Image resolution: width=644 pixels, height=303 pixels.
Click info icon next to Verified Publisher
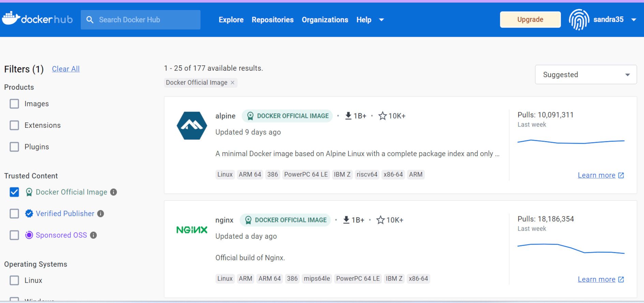tap(101, 214)
